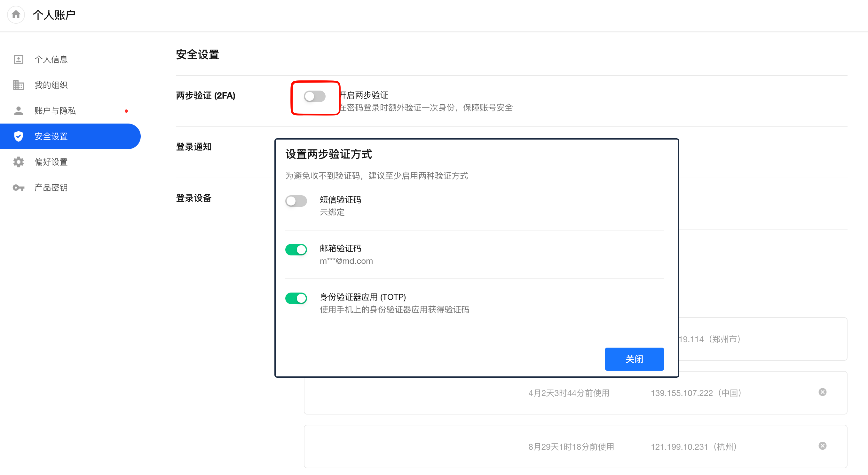Image resolution: width=868 pixels, height=475 pixels.
Task: Click the preferences gear icon
Action: (x=18, y=162)
